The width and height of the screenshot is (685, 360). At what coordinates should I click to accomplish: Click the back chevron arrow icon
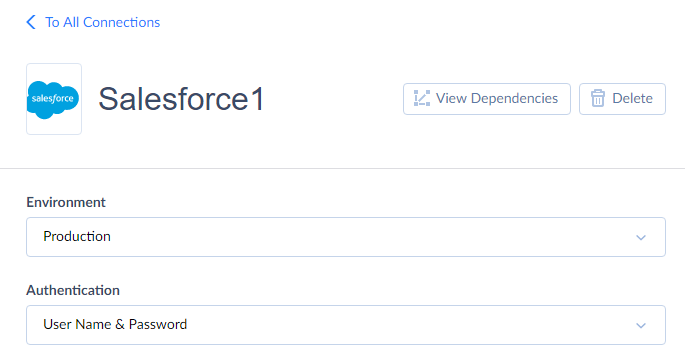[31, 22]
